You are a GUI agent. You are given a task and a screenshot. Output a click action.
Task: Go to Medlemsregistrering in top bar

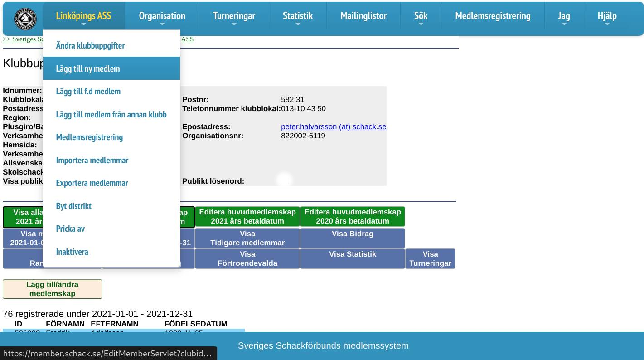coord(493,16)
